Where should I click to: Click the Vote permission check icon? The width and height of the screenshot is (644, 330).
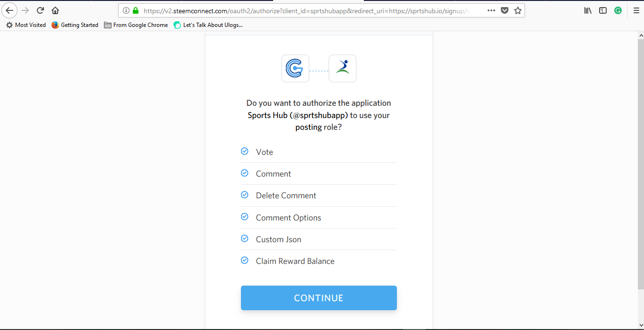pyautogui.click(x=245, y=151)
